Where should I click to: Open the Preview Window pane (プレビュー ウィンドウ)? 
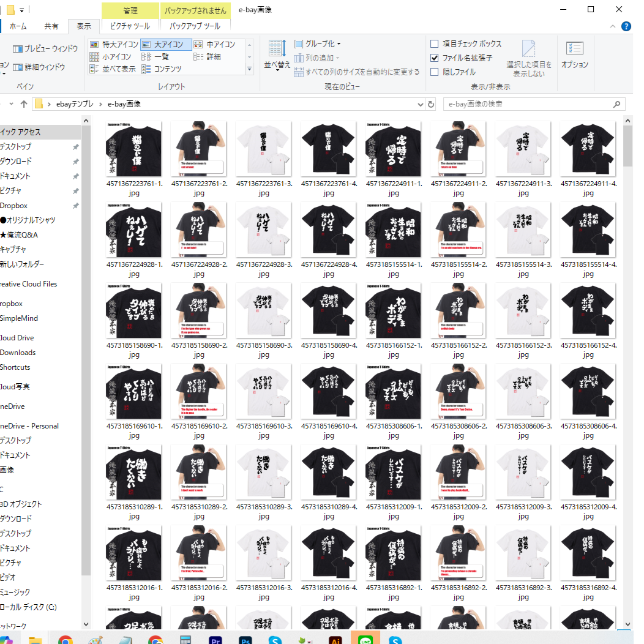coord(45,49)
